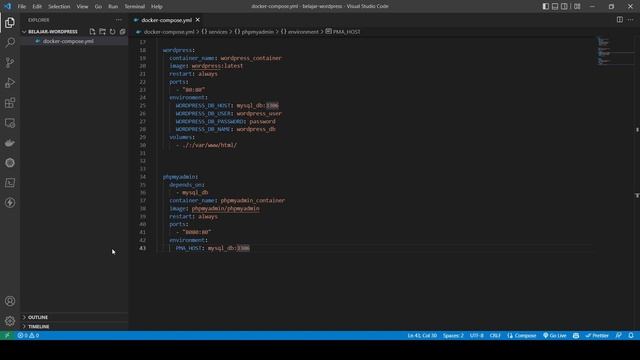Toggle primary side bar visibility
This screenshot has height=360, width=640.
click(x=546, y=6)
